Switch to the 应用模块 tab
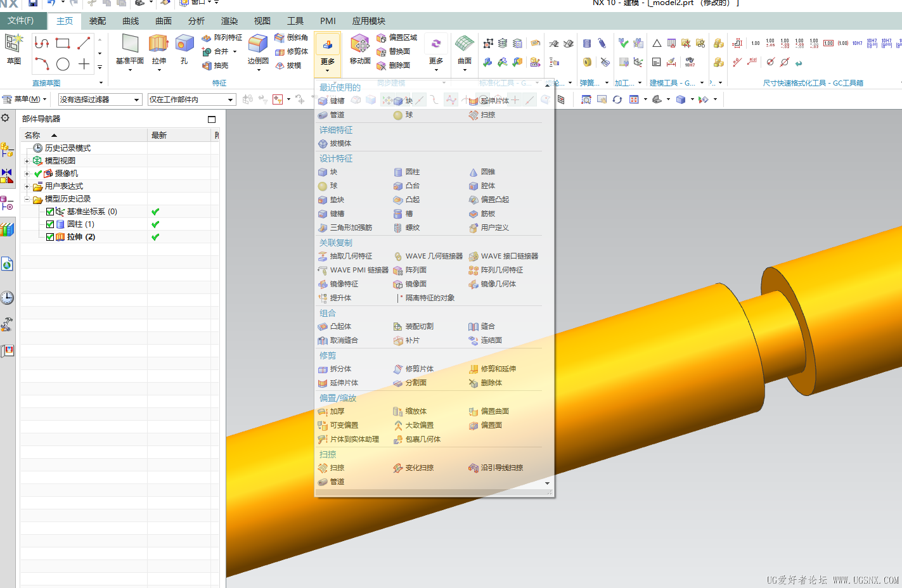 [x=369, y=21]
